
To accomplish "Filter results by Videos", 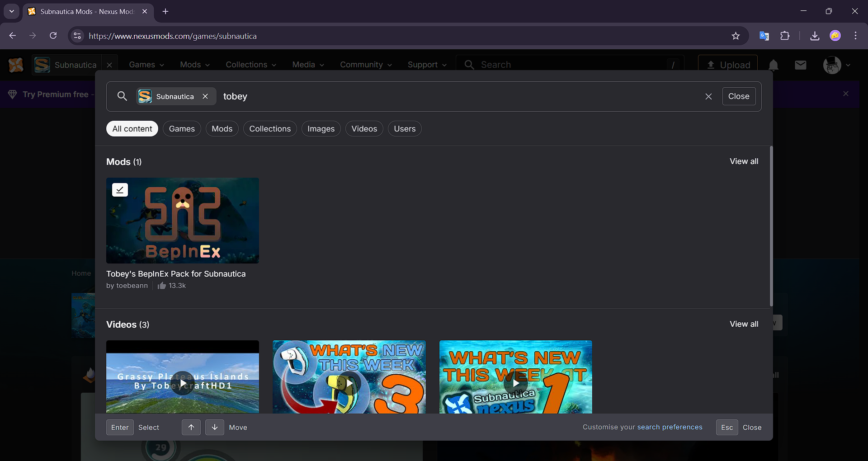I will pos(364,129).
